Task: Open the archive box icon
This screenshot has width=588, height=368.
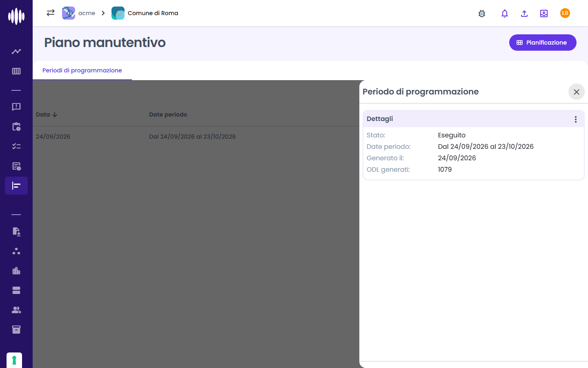Action: point(16,330)
